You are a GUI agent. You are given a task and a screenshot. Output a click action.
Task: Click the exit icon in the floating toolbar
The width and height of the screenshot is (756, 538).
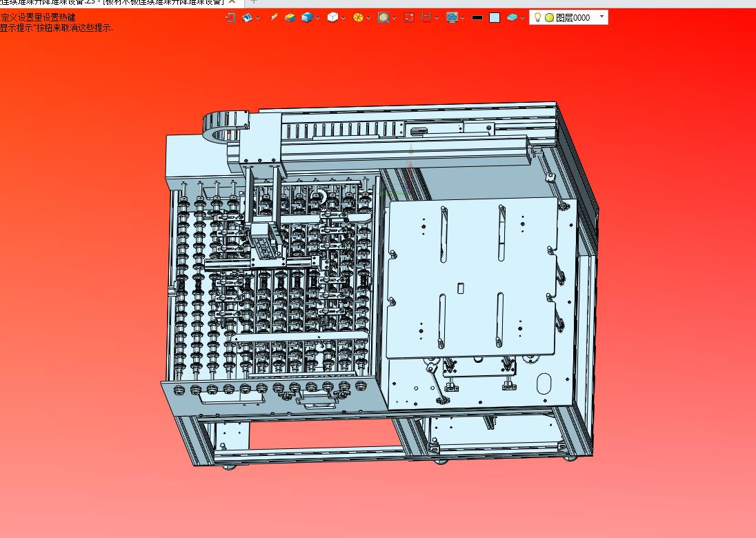click(230, 18)
